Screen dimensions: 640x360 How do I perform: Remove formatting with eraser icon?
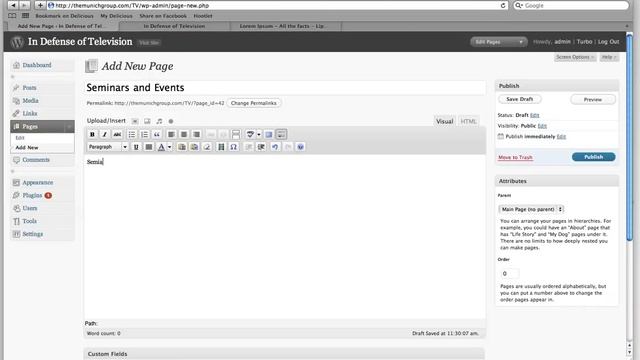click(207, 147)
